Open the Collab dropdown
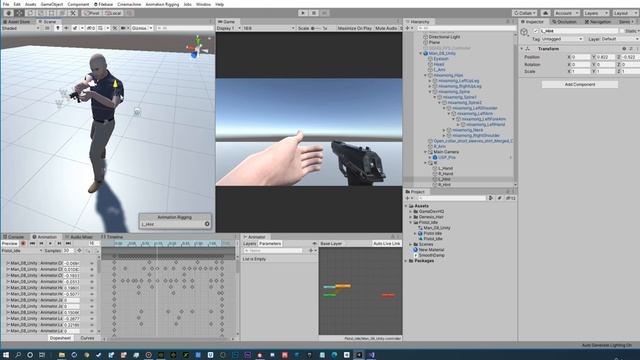640x360 pixels. 524,13
